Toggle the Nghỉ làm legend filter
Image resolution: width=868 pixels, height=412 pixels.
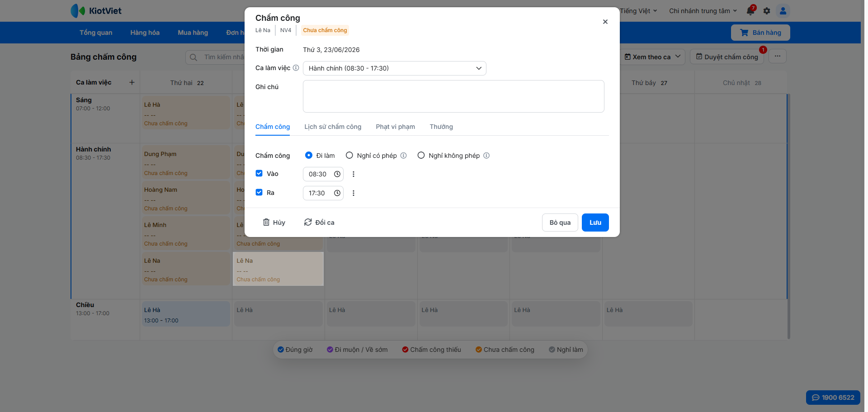click(566, 350)
